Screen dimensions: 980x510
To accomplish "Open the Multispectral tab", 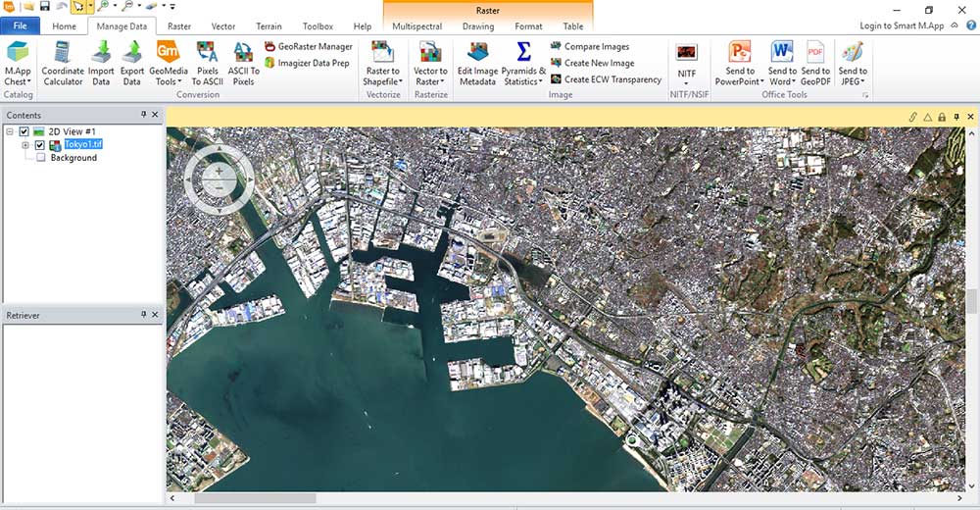I will [416, 26].
